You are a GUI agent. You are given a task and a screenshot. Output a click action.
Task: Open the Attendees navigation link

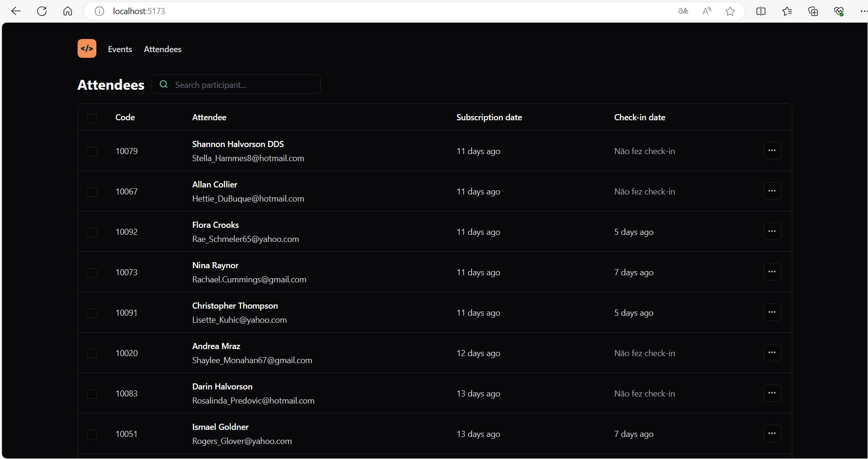tap(163, 49)
